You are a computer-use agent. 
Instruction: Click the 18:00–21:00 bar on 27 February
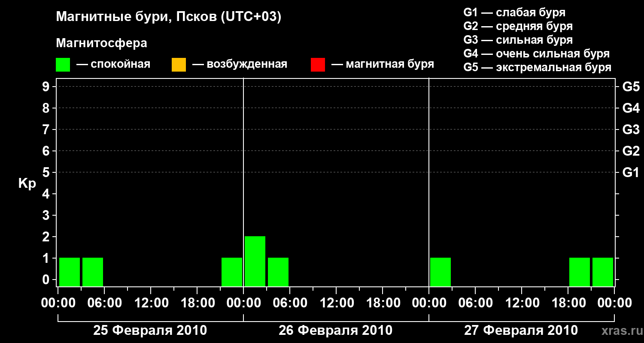click(580, 272)
